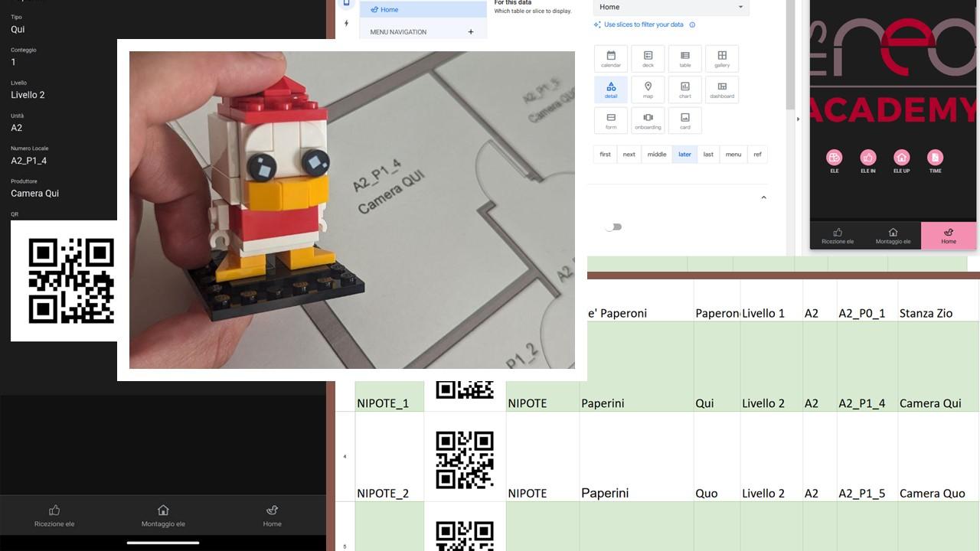The height and width of the screenshot is (551, 980).
Task: Collapse the preview pane with side arrow
Action: (x=798, y=119)
